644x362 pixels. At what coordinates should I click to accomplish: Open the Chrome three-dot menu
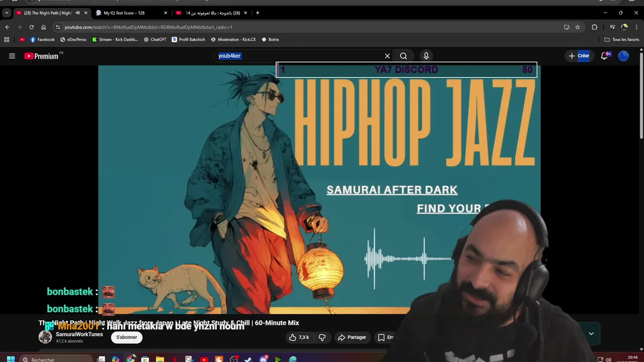click(x=637, y=27)
